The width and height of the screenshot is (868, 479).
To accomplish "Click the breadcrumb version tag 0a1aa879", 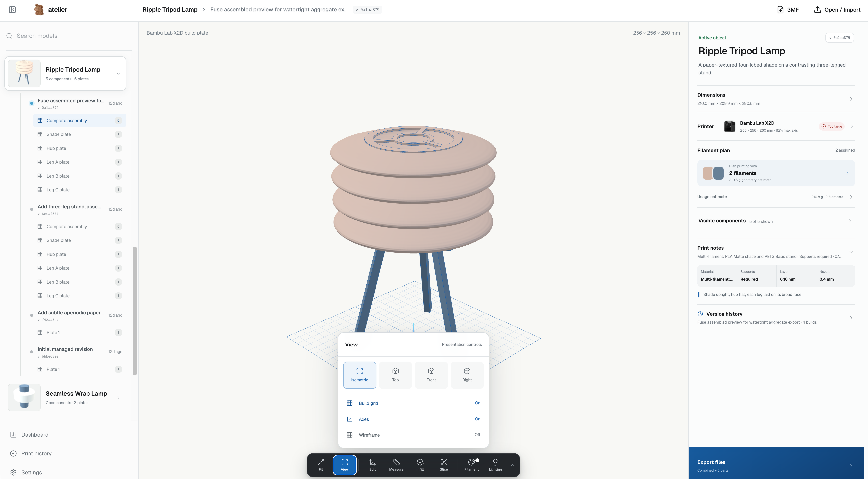I will (368, 9).
